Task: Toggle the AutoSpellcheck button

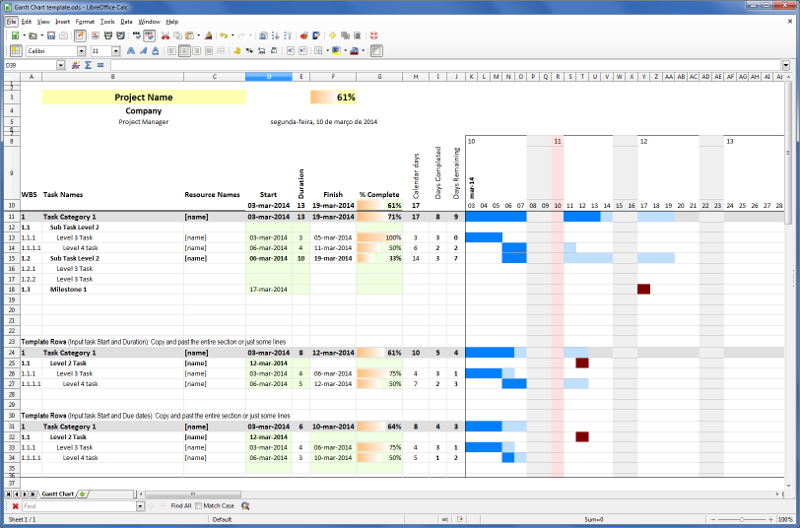Action: pyautogui.click(x=149, y=35)
